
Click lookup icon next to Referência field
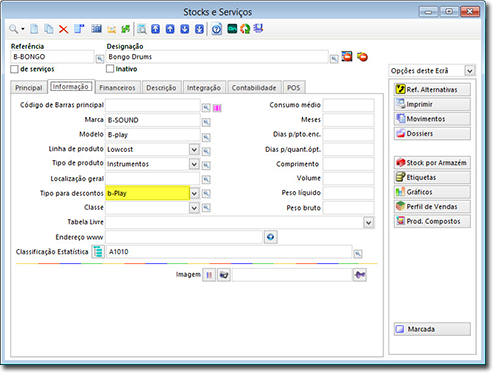click(100, 59)
